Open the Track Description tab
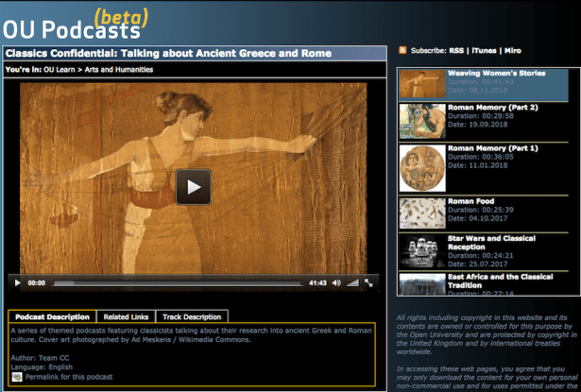Image resolution: width=581 pixels, height=392 pixels. tap(191, 317)
